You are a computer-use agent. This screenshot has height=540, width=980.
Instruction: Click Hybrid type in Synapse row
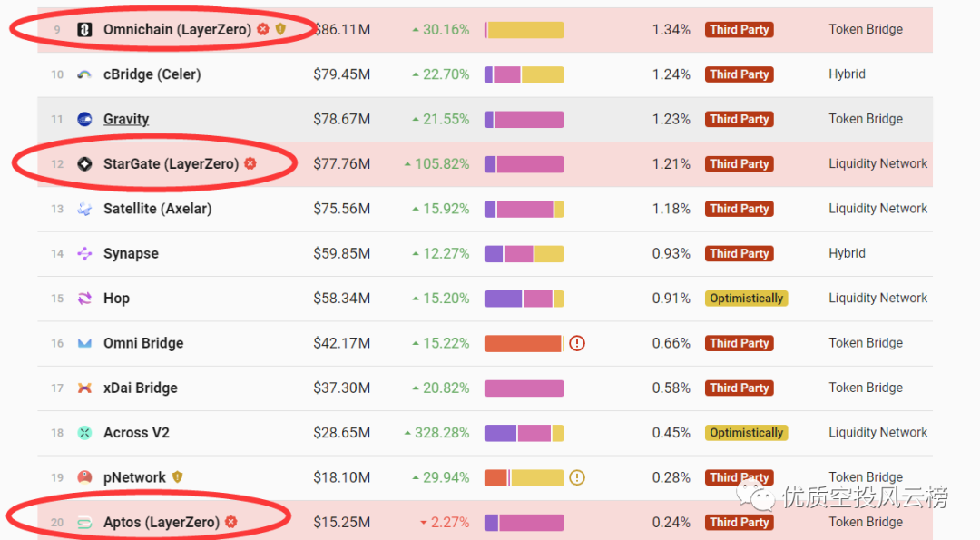(847, 253)
